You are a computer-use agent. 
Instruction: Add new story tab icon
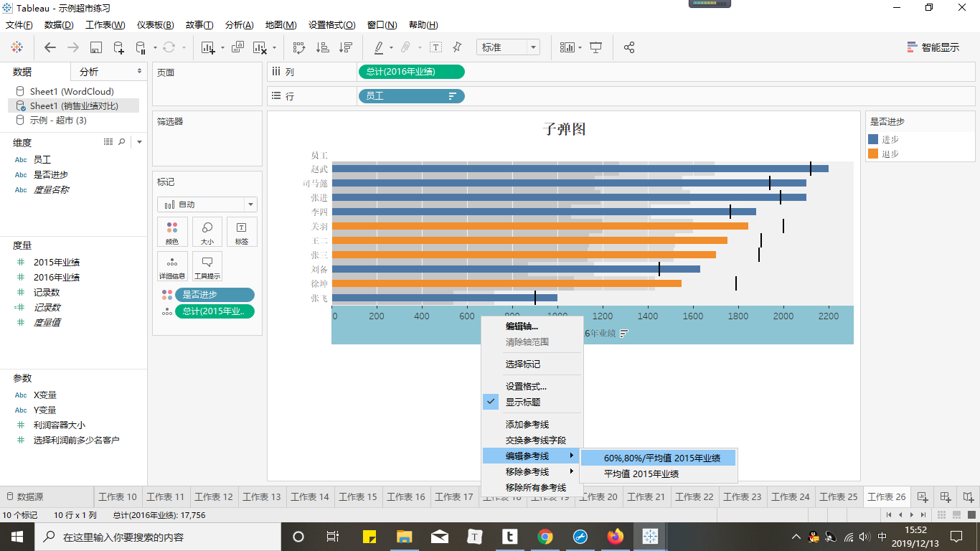point(969,496)
